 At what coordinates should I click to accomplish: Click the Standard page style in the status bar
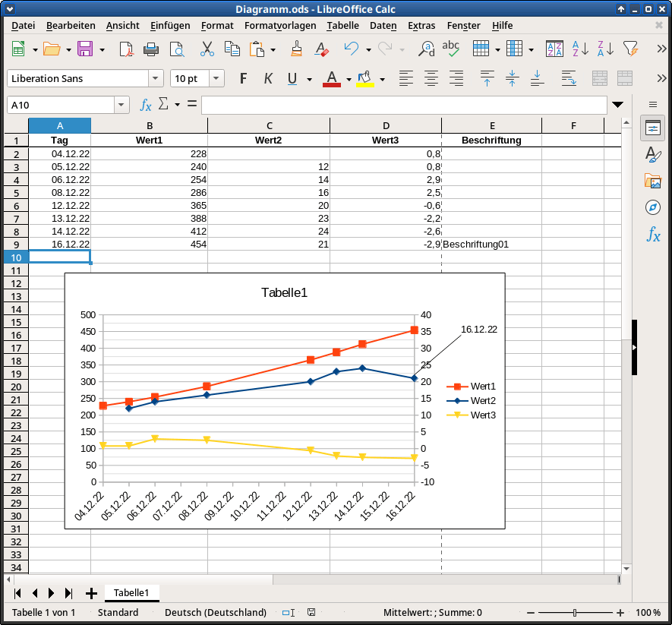(118, 613)
